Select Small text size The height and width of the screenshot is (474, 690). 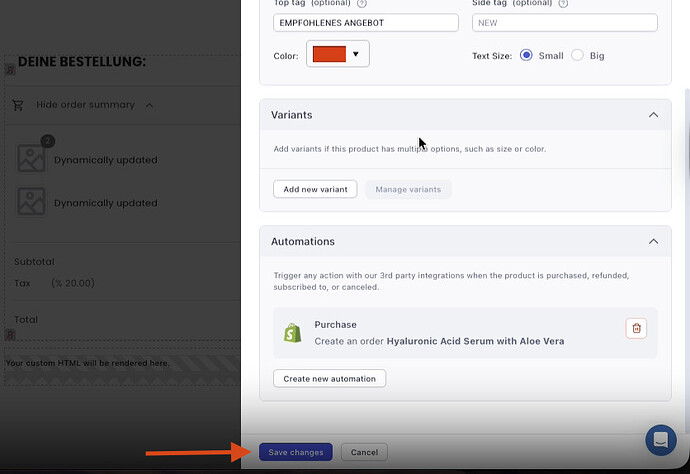pos(526,55)
